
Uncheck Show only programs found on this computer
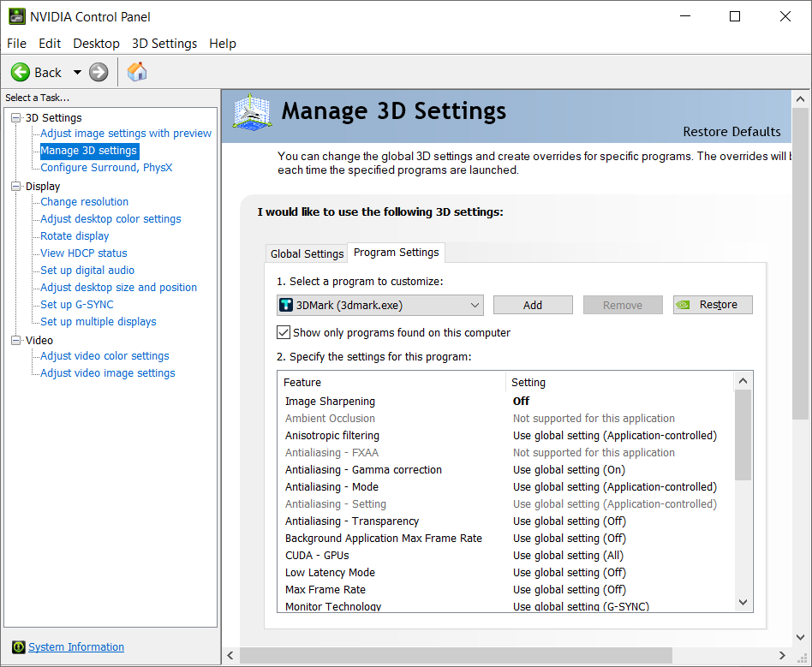(x=284, y=332)
